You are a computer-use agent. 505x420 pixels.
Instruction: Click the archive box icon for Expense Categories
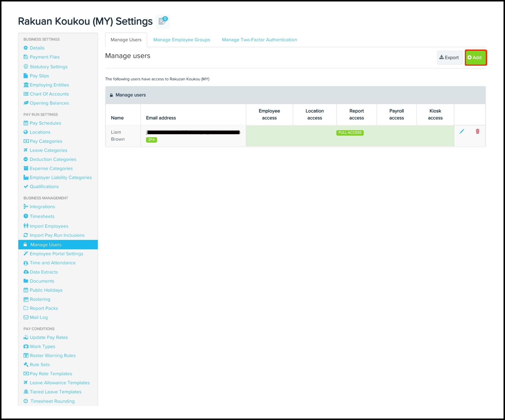coord(26,168)
